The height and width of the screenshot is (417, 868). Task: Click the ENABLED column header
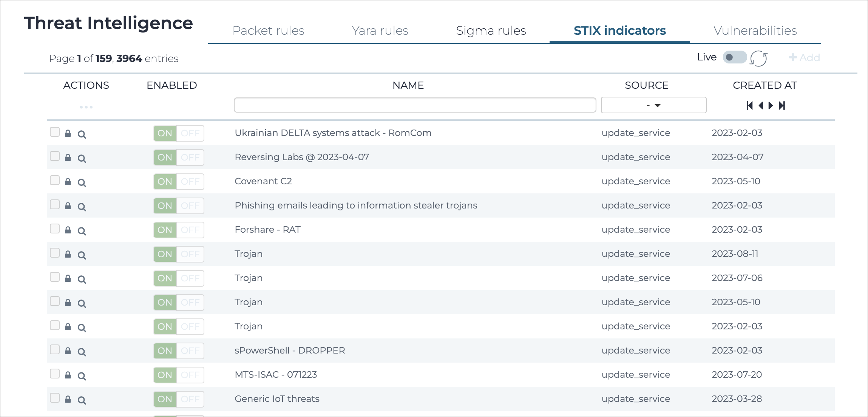click(172, 85)
